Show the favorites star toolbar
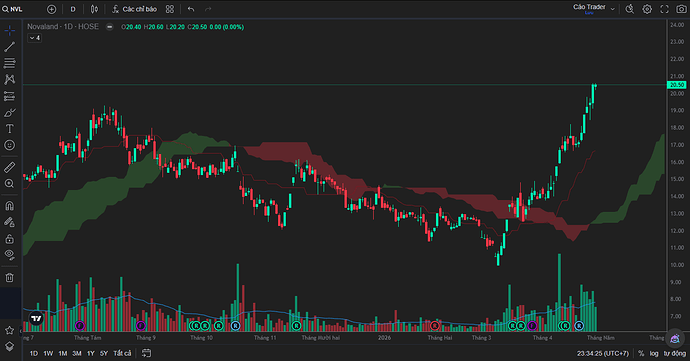Image resolution: width=690 pixels, height=361 pixels. pyautogui.click(x=9, y=330)
